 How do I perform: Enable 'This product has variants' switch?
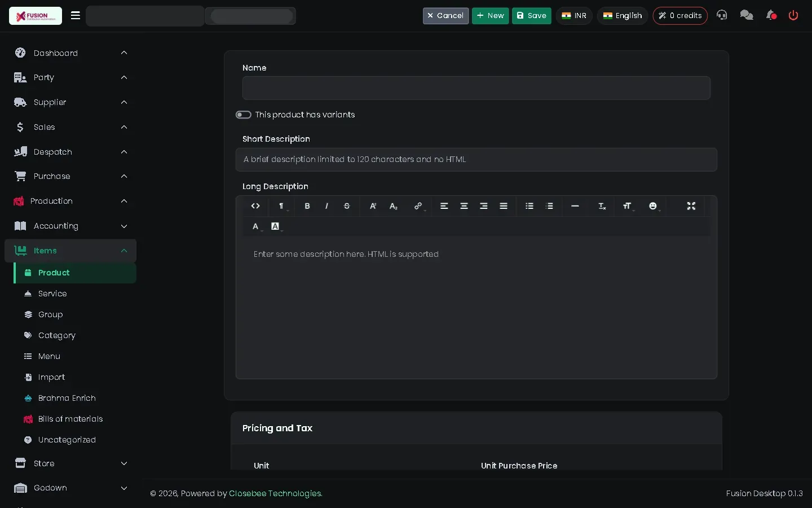click(244, 115)
